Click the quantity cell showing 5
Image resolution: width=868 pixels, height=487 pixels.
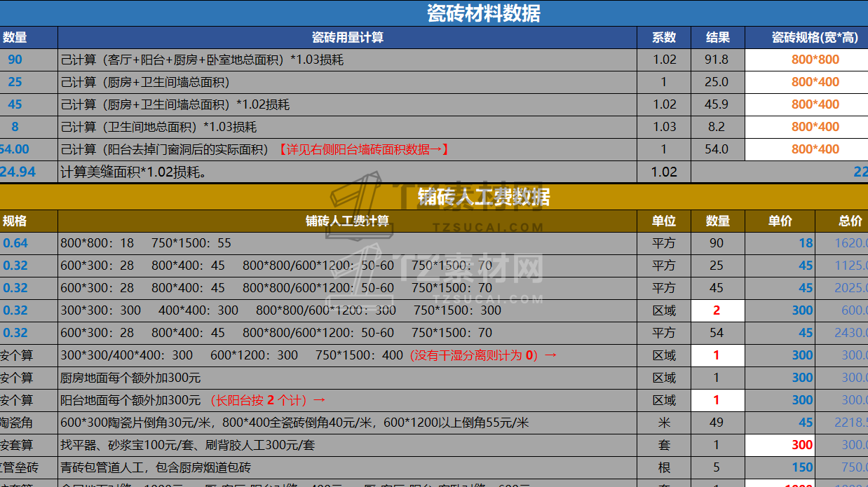point(717,467)
